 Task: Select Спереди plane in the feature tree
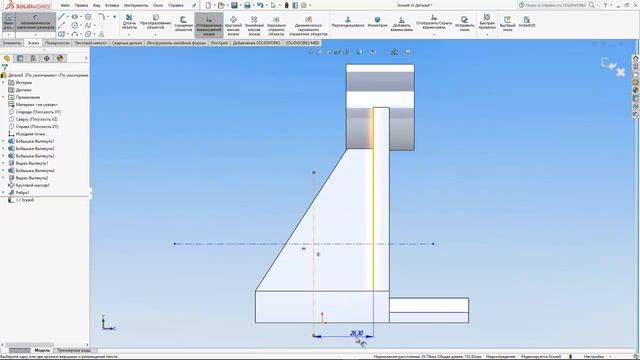(x=35, y=112)
